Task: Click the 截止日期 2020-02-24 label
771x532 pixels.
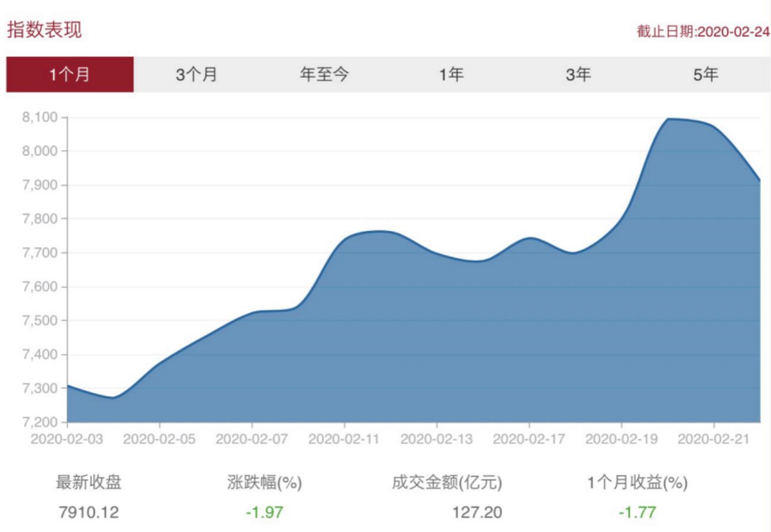Action: pyautogui.click(x=703, y=32)
